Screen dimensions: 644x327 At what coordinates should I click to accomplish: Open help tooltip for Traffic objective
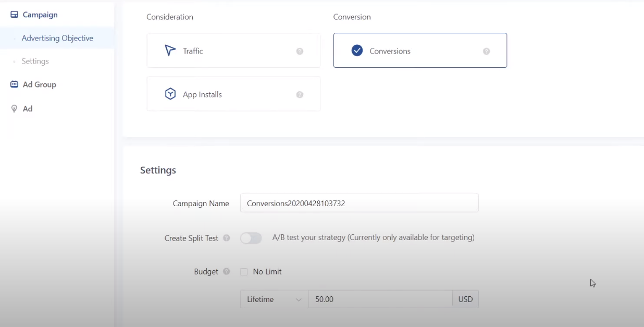(300, 51)
